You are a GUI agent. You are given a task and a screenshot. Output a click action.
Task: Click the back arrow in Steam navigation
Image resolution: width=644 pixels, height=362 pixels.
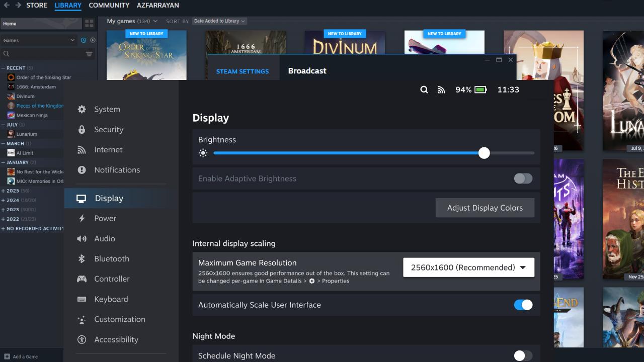(x=7, y=5)
